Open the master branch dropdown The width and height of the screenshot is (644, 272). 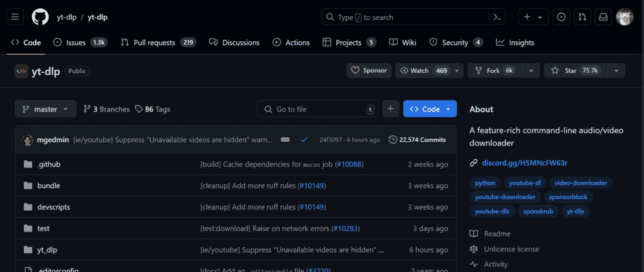coord(45,109)
